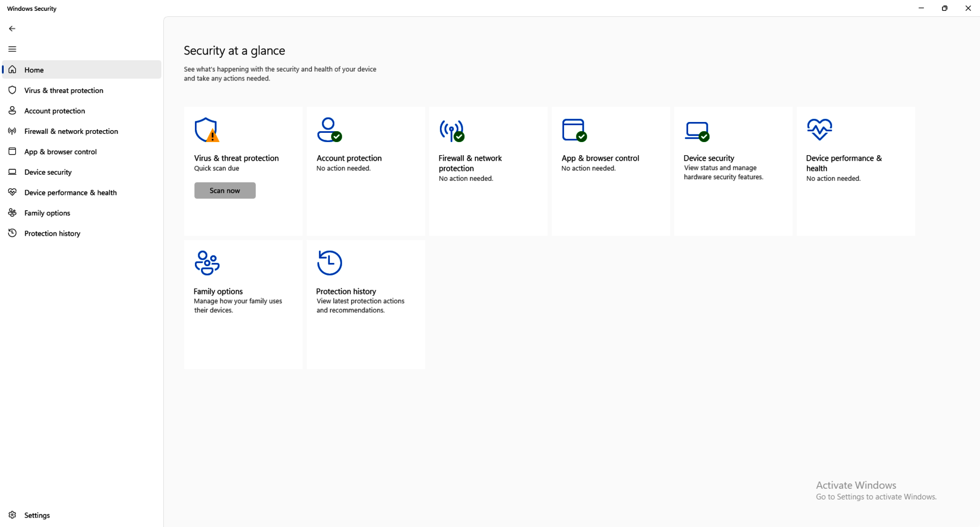Image resolution: width=980 pixels, height=527 pixels.
Task: Select Account protection in the sidebar
Action: coord(54,111)
